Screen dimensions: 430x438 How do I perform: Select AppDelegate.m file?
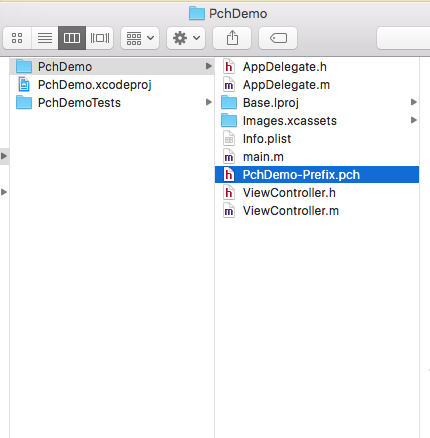pyautogui.click(x=317, y=85)
